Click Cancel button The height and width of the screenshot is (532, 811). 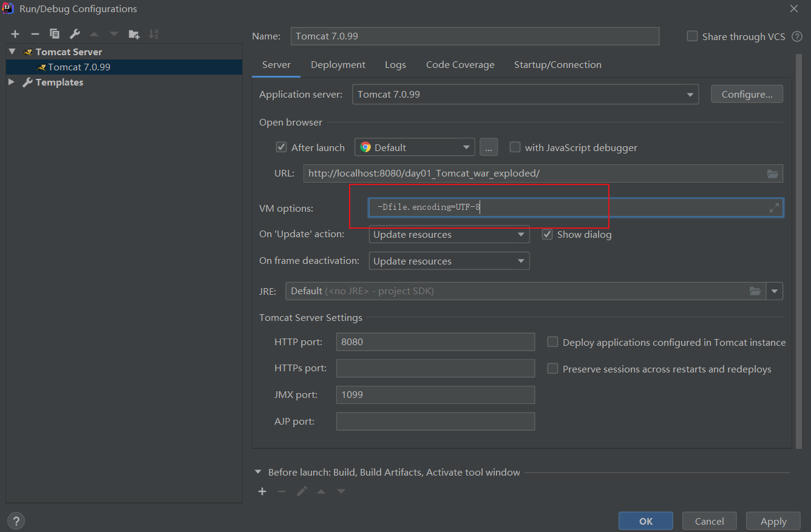[710, 521]
